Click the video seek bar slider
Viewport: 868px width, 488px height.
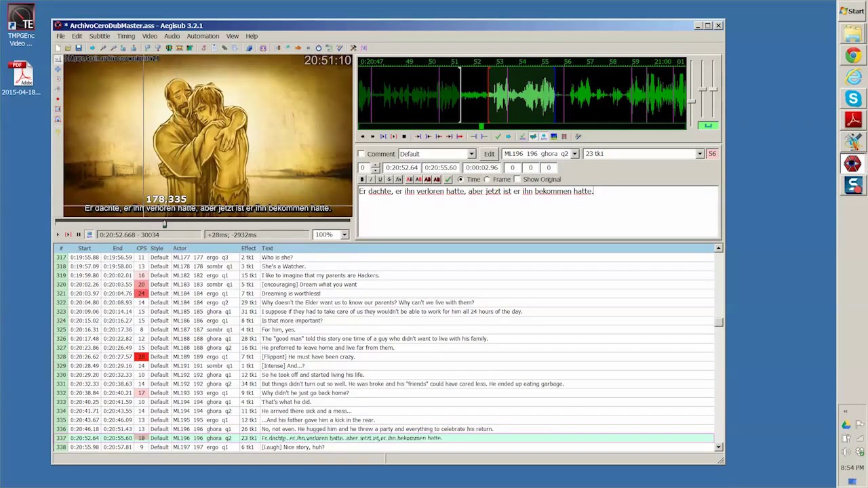click(x=164, y=224)
